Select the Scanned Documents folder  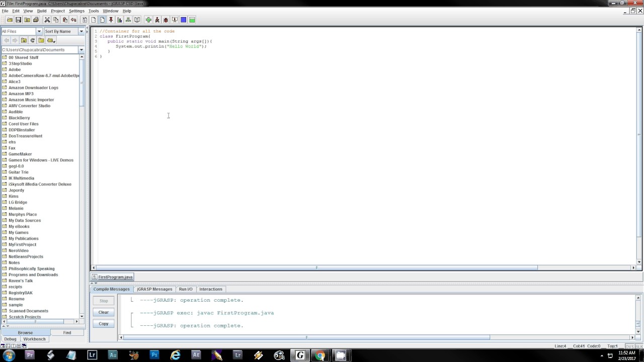[28, 311]
